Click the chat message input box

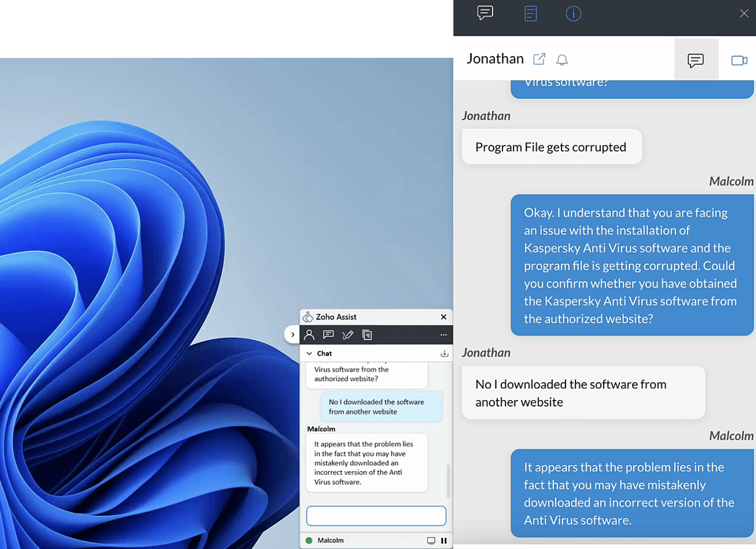click(376, 516)
